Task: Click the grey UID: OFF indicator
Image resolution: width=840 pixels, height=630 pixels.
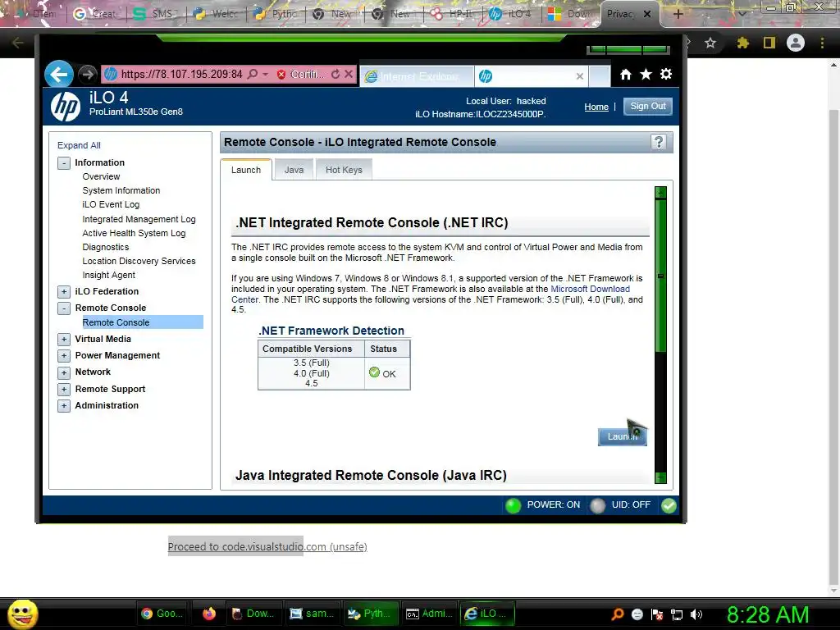Action: pos(597,505)
